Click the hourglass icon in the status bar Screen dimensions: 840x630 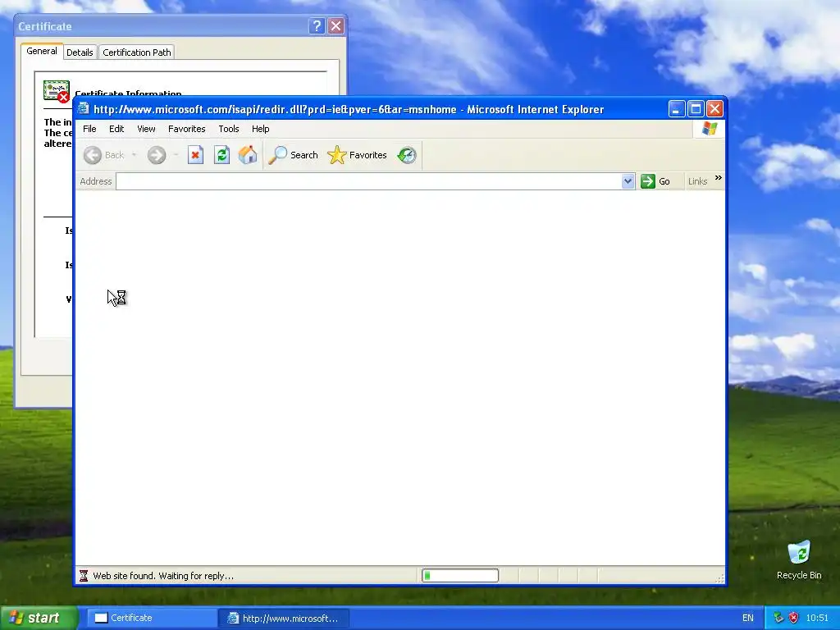(x=84, y=576)
